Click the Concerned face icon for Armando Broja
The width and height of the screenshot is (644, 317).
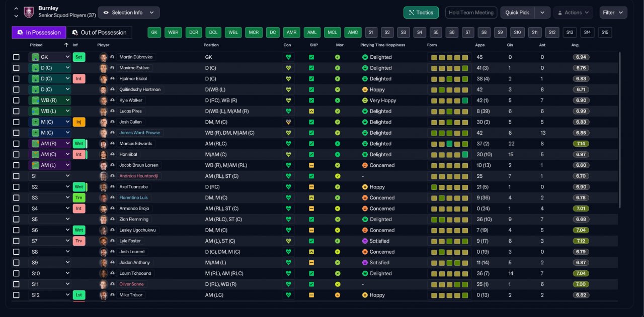pos(365,208)
